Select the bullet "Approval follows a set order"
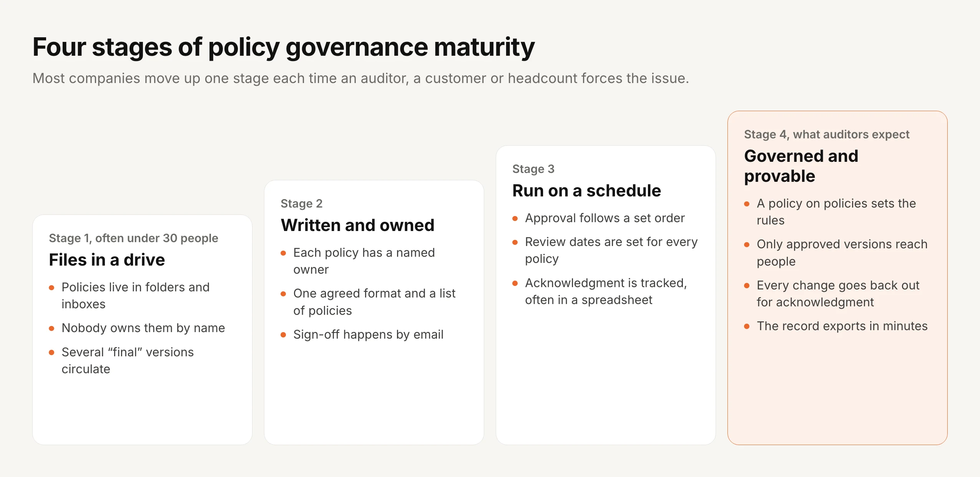This screenshot has width=980, height=477. pos(605,218)
